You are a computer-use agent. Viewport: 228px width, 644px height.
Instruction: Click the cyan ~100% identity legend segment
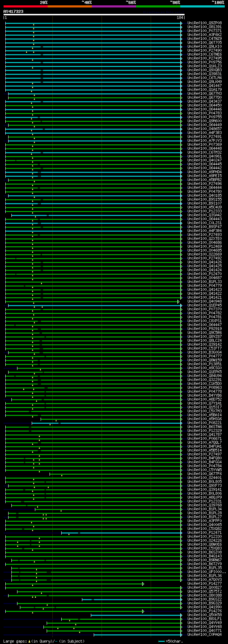(202, 6)
